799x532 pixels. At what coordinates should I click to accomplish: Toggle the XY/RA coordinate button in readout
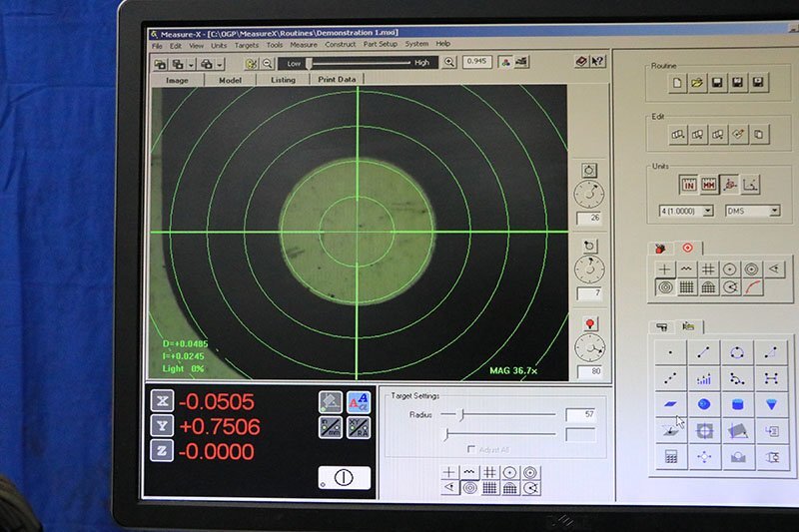click(359, 427)
